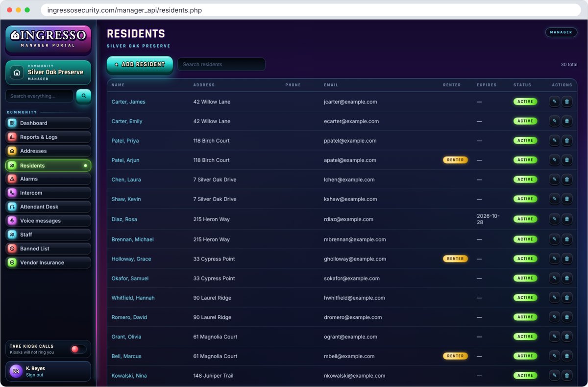The width and height of the screenshot is (588, 387).
Task: Delete Whitfield, Hannah via trash icon
Action: tap(567, 298)
